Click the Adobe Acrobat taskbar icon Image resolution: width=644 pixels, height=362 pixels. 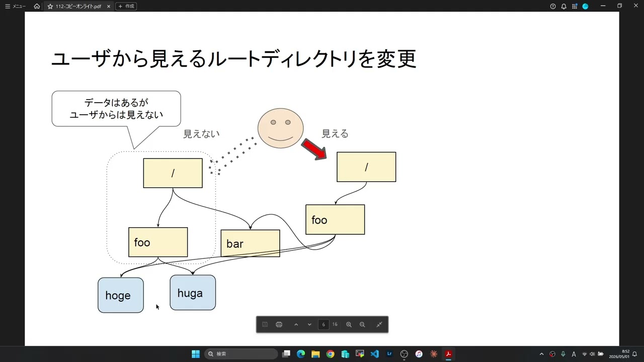pos(448,354)
